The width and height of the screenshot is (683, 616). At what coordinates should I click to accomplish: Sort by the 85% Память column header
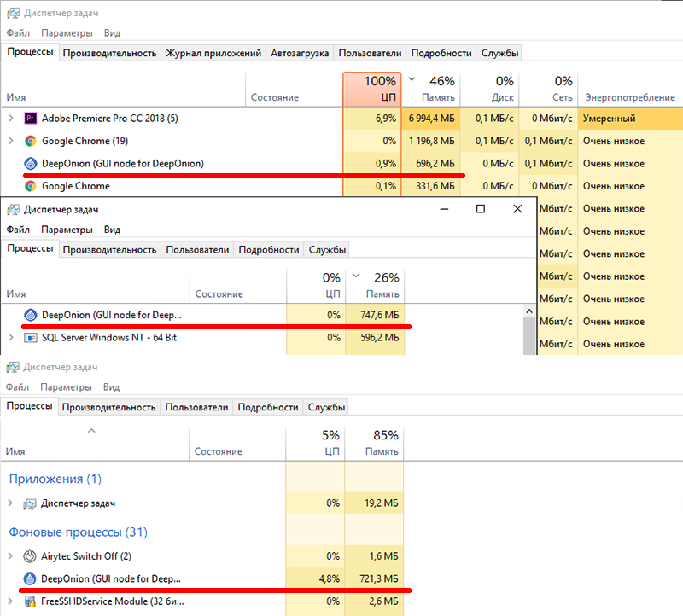pos(374,443)
